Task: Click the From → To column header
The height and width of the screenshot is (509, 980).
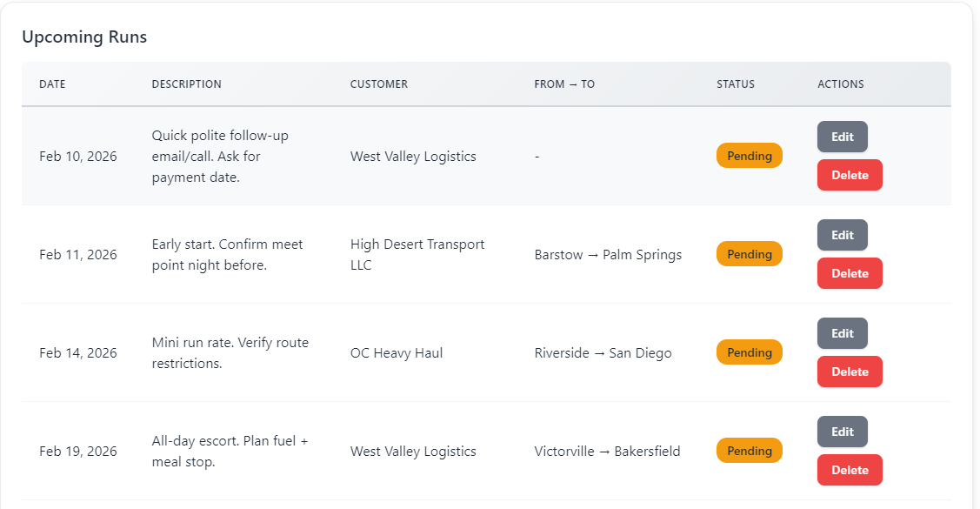Action: pos(564,84)
